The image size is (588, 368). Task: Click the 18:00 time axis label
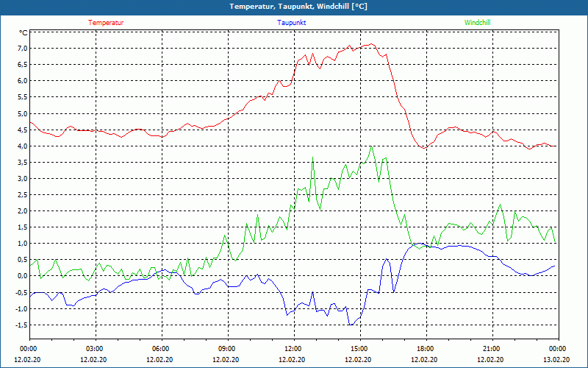tap(426, 349)
